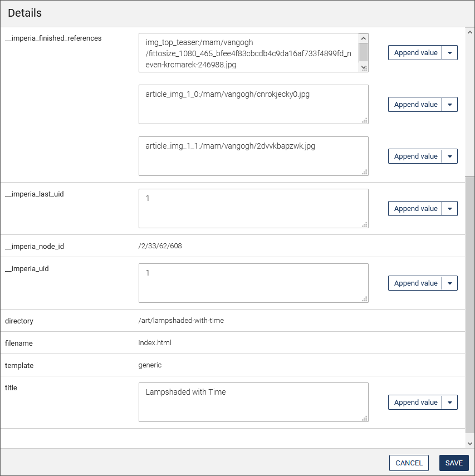Image resolution: width=475 pixels, height=476 pixels.
Task: Click the textarea inner scrollbar thumb
Action: [364, 52]
